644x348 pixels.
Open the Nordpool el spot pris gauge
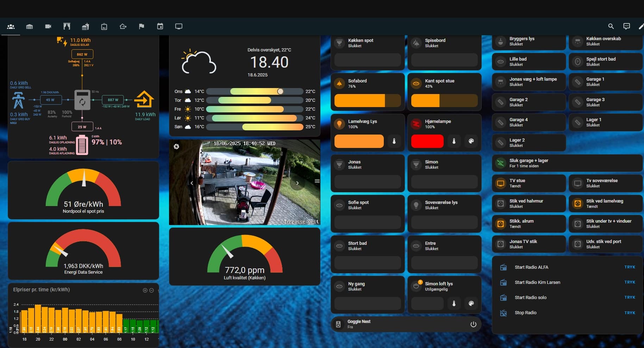point(83,190)
